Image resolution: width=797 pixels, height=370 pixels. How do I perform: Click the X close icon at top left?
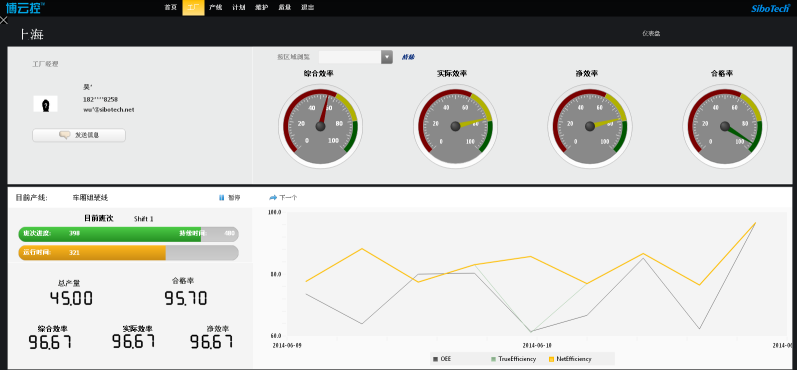pyautogui.click(x=4, y=20)
